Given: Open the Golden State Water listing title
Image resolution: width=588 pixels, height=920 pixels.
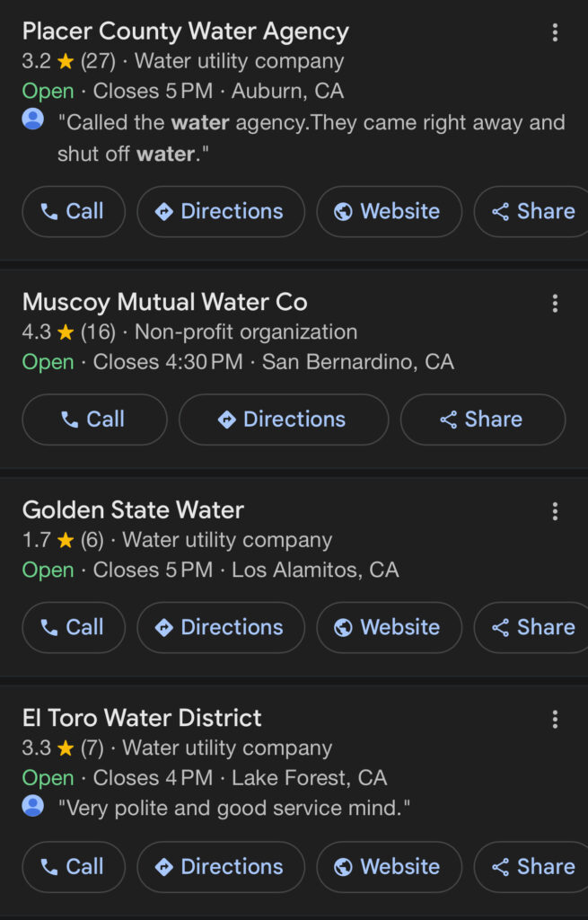Looking at the screenshot, I should (x=133, y=510).
